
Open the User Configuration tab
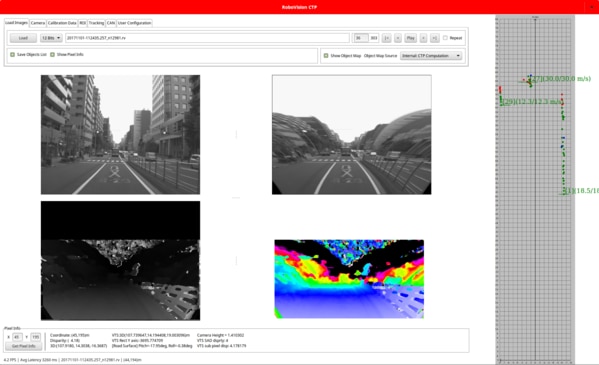click(x=134, y=23)
